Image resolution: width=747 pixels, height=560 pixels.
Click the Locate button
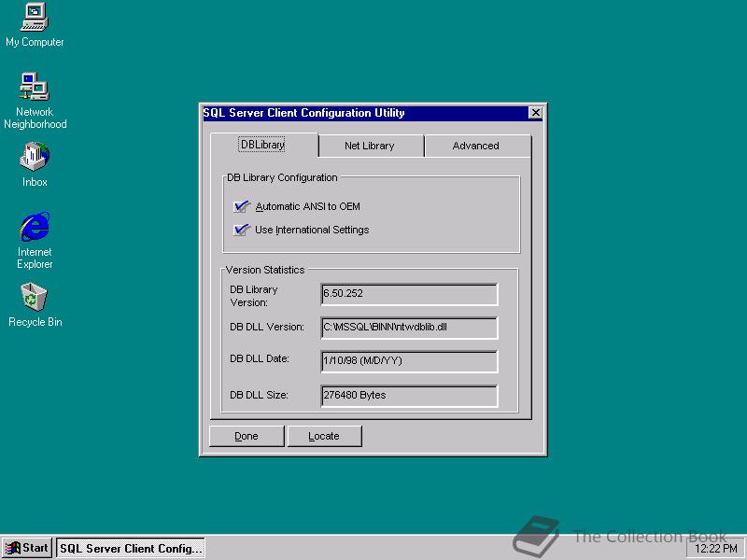[324, 436]
